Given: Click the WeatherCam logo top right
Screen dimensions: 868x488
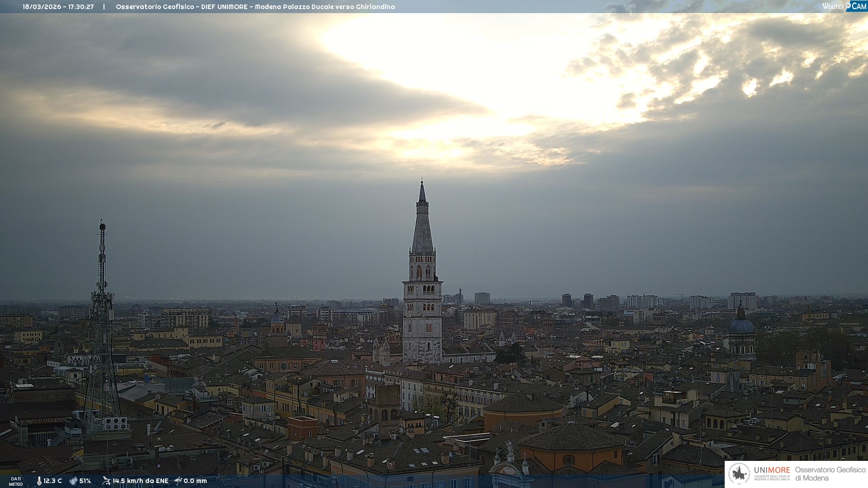Looking at the screenshot, I should pyautogui.click(x=844, y=6).
